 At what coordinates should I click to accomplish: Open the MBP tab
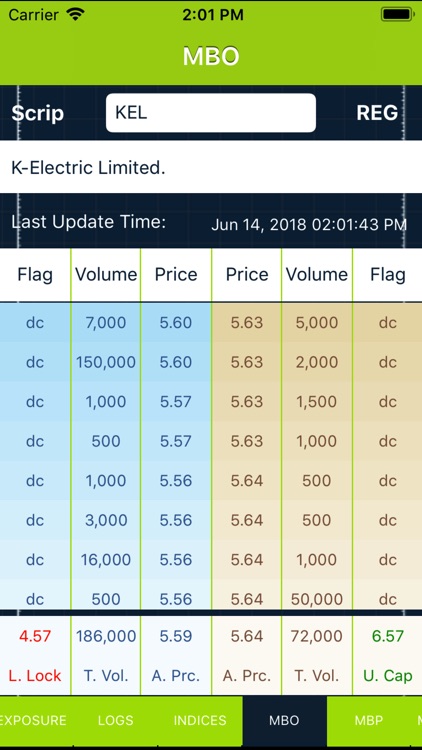[x=366, y=720]
